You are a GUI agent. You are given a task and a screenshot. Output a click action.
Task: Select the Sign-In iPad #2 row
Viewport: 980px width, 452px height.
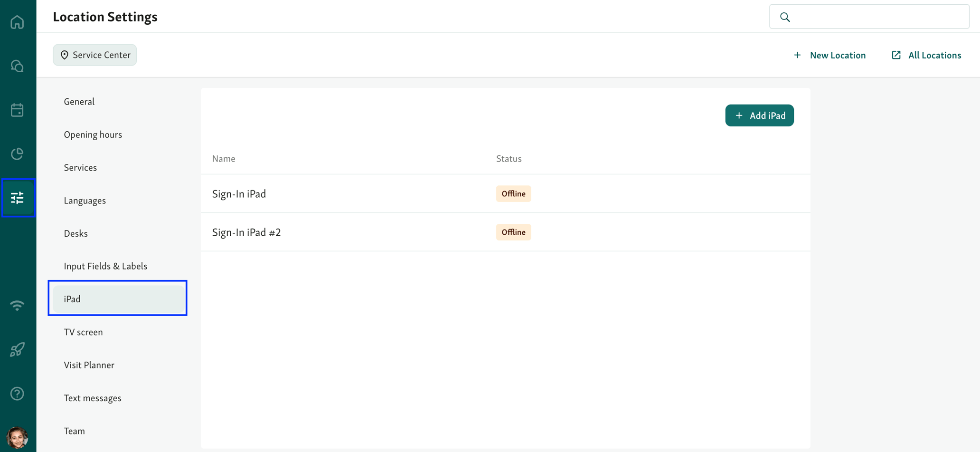pyautogui.click(x=246, y=232)
